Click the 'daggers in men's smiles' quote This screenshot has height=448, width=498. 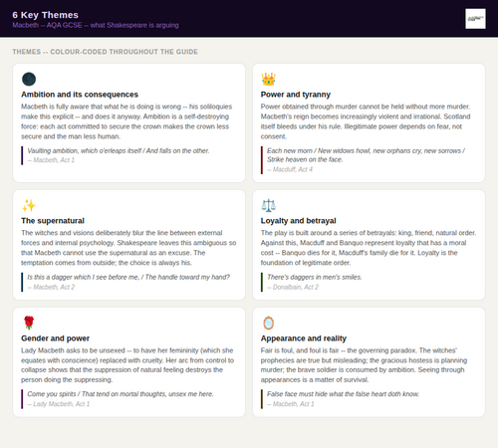point(315,277)
